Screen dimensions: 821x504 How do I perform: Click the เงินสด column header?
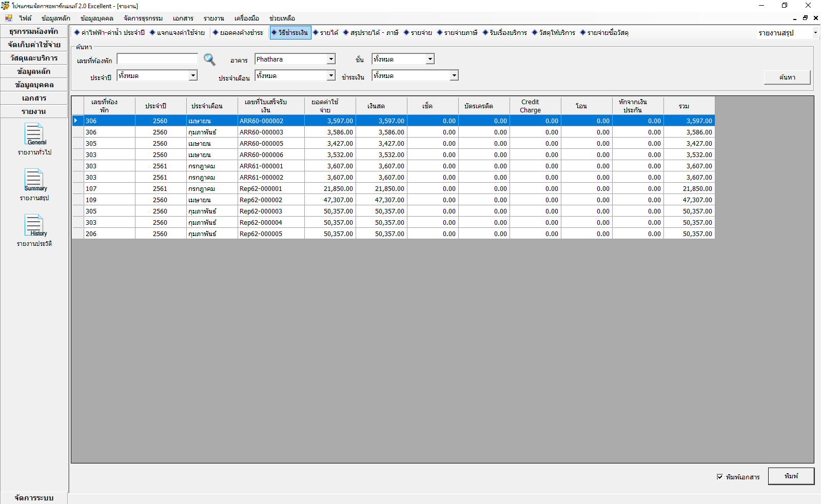pos(381,106)
